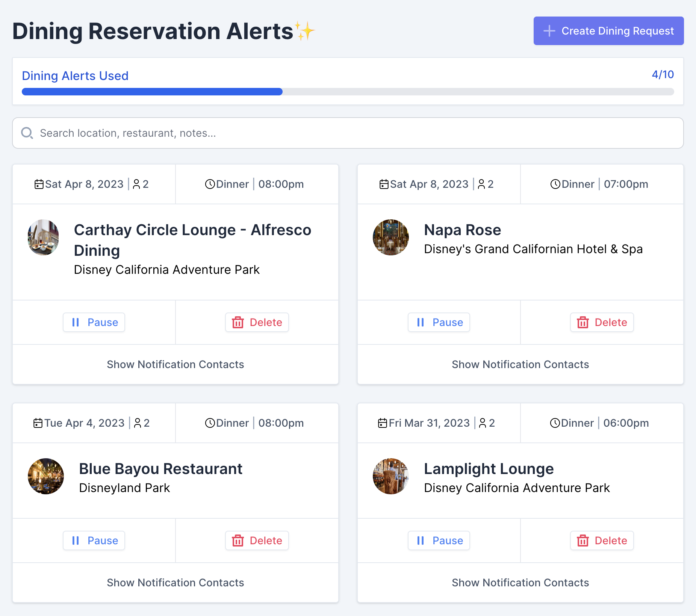Show notification contacts for Napa Rose

(x=520, y=364)
